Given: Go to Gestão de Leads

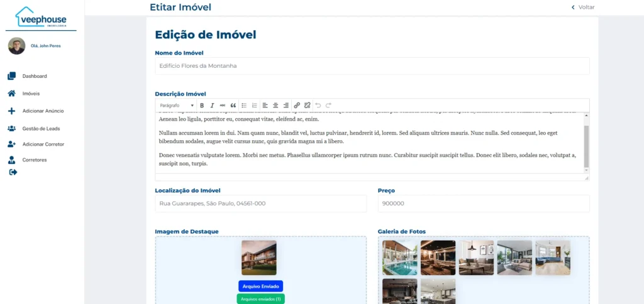Looking at the screenshot, I should click(40, 128).
